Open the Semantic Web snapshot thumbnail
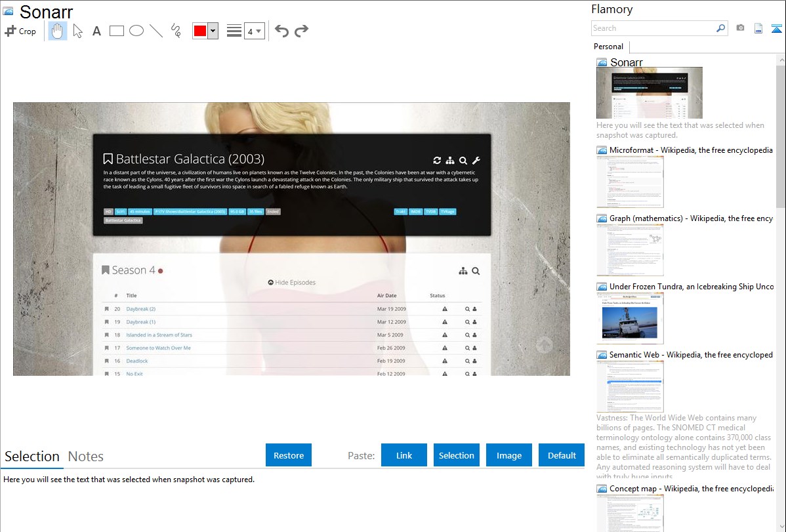This screenshot has width=786, height=532. click(630, 386)
